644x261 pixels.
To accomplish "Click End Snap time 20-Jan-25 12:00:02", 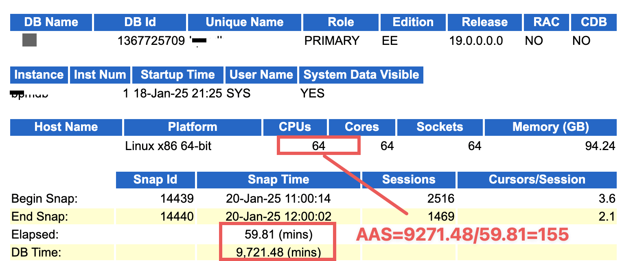I will tap(278, 216).
